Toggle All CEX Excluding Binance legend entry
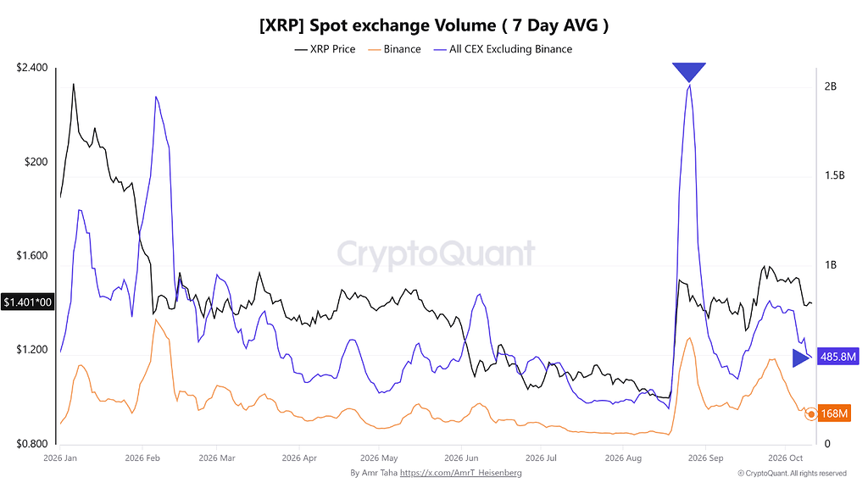This screenshot has width=868, height=488. coord(504,49)
